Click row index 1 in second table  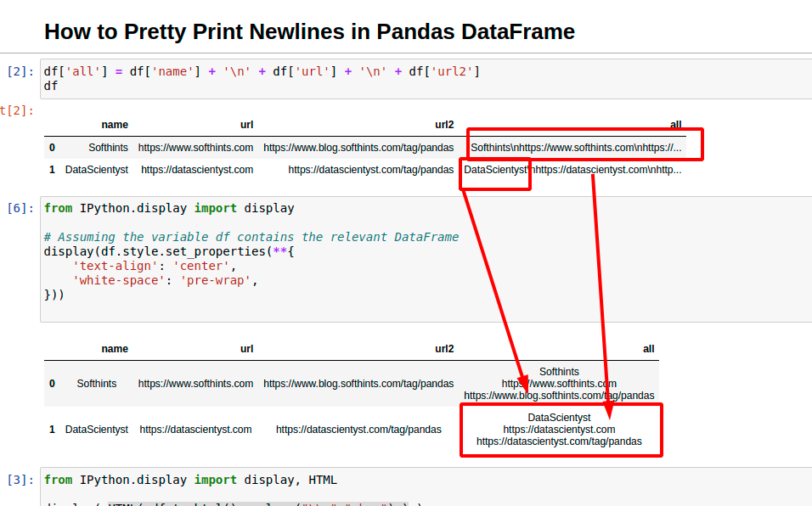[52, 429]
